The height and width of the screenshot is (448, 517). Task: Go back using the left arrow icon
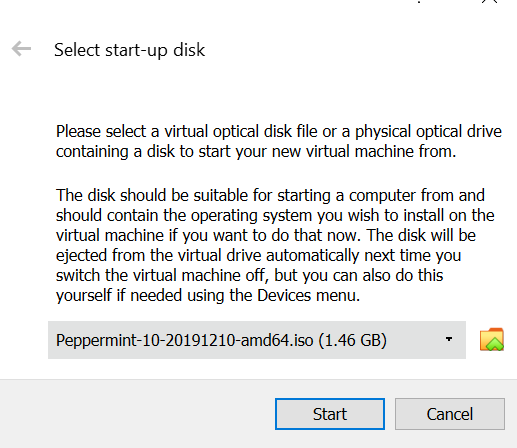(x=21, y=49)
